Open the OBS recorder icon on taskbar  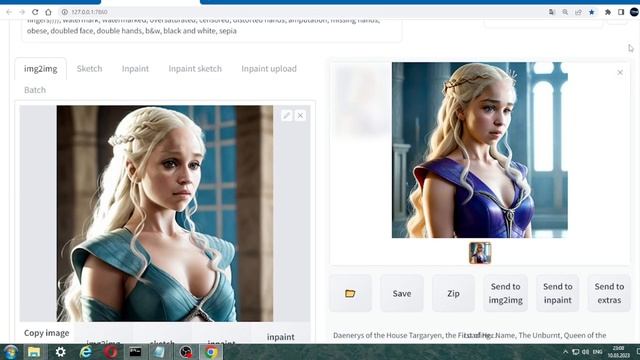click(x=186, y=352)
